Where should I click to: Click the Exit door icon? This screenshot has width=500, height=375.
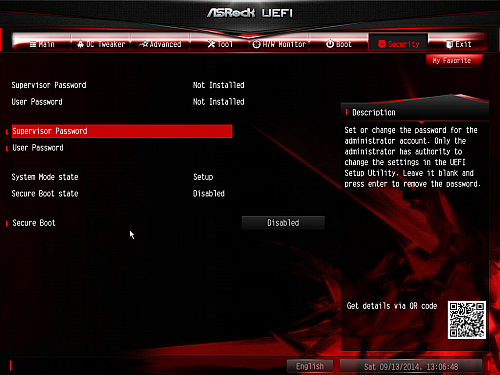click(x=450, y=44)
